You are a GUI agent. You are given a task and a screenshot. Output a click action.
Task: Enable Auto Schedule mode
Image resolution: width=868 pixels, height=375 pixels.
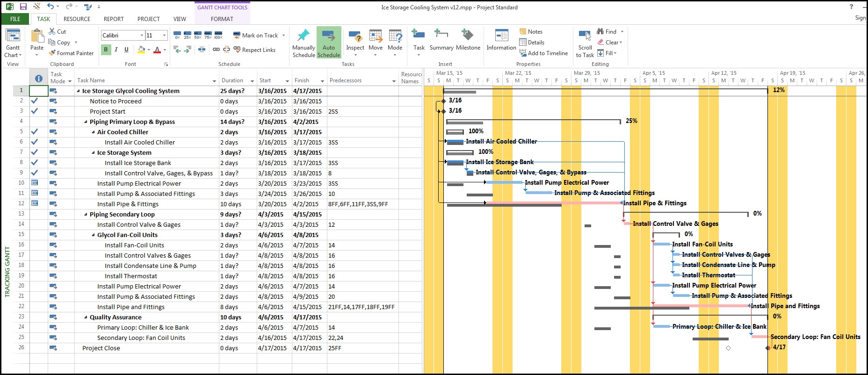pyautogui.click(x=329, y=43)
